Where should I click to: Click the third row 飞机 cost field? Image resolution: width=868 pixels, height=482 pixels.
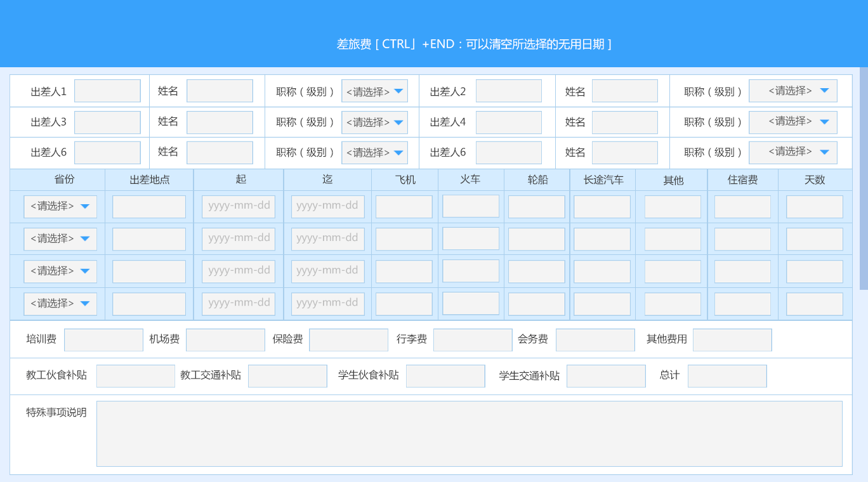click(404, 271)
